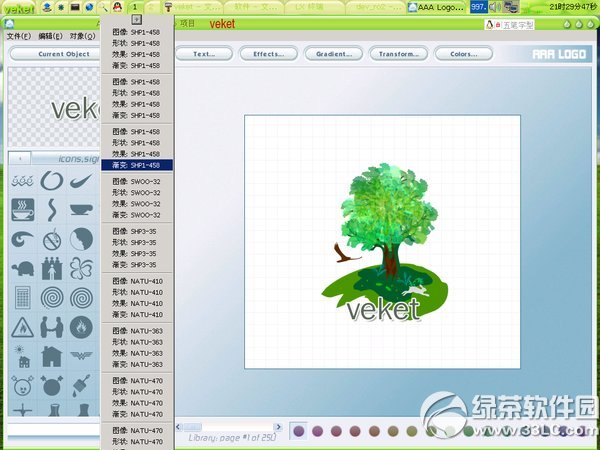600x450 pixels.
Task: Pick 渐变: NATU-410 in the menu
Action: (137, 314)
